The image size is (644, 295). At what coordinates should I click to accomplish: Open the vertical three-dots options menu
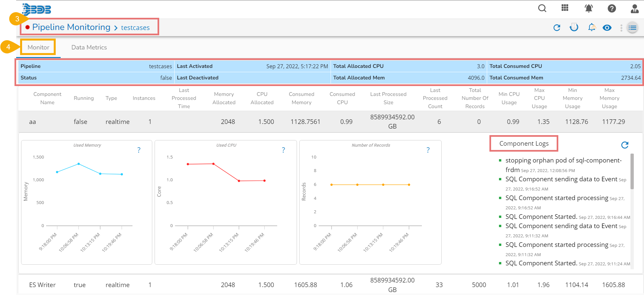click(621, 28)
